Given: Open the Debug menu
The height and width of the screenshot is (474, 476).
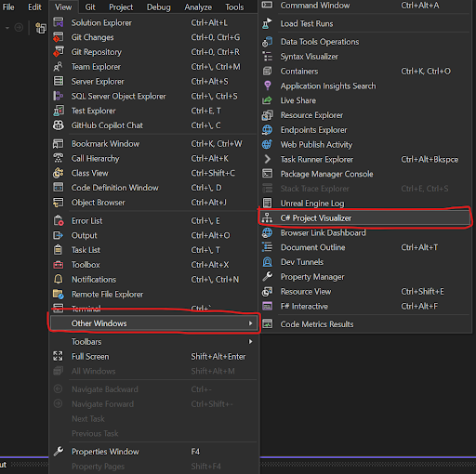Looking at the screenshot, I should pyautogui.click(x=159, y=7).
